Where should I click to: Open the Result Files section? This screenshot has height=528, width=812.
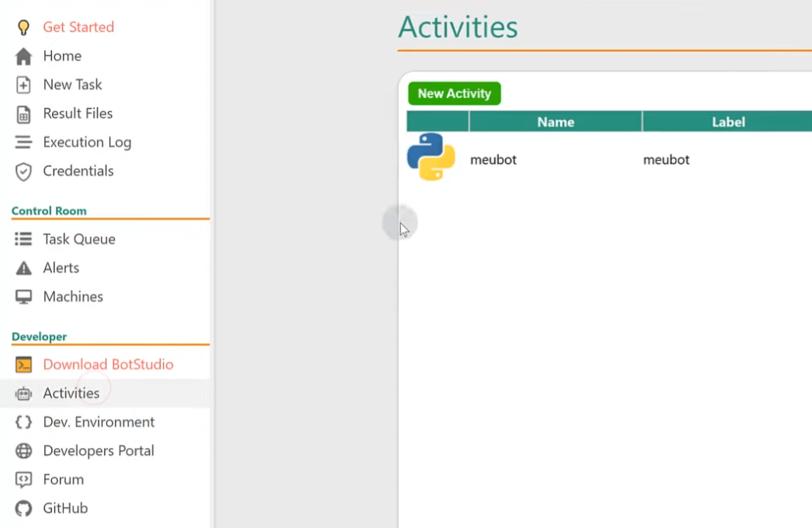click(x=78, y=114)
